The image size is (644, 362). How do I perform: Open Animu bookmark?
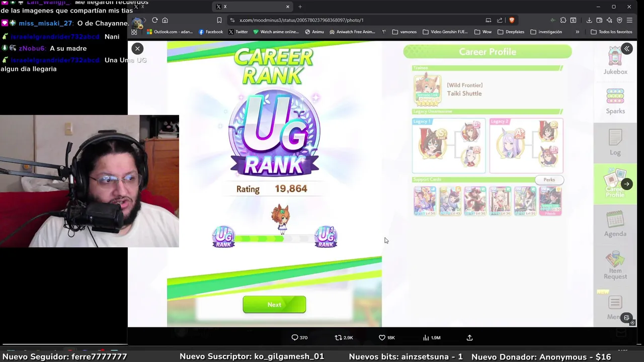coord(314,32)
